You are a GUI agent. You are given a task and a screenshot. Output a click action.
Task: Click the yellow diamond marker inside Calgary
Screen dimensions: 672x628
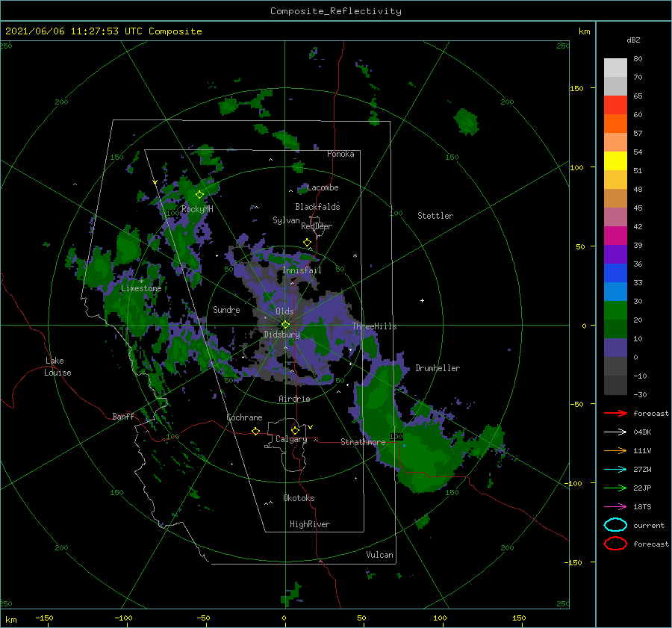click(295, 430)
